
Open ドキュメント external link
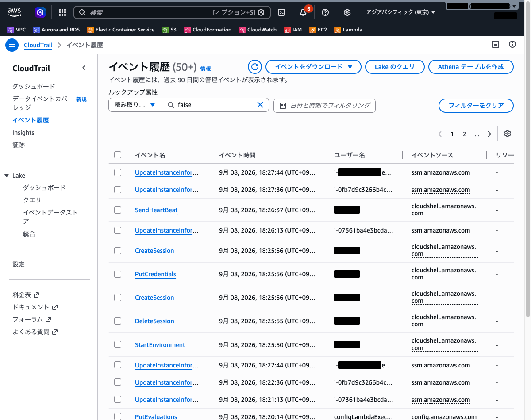coord(35,307)
